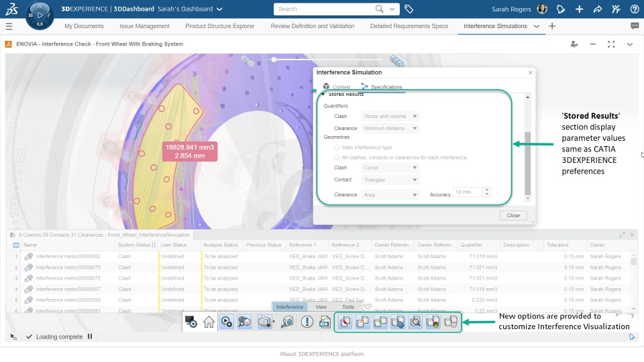This screenshot has width=644, height=362.
Task: Open Product Structure Explorer tab
Action: [x=220, y=26]
